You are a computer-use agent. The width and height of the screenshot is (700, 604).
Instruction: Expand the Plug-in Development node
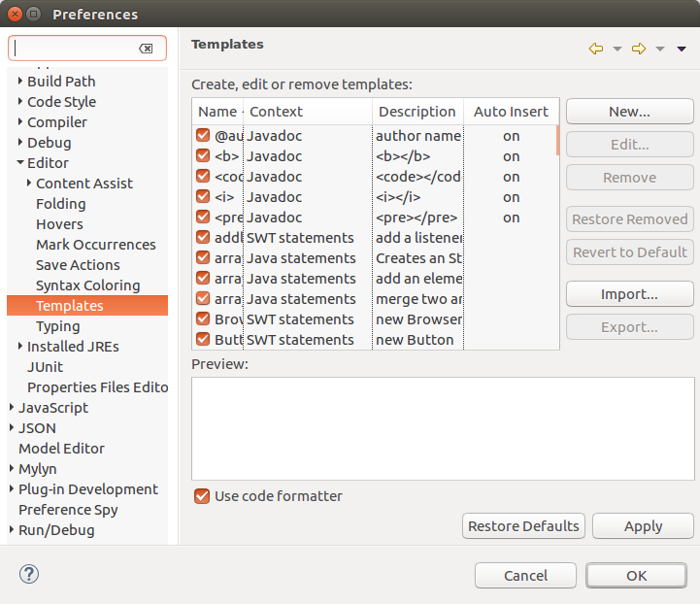pyautogui.click(x=12, y=488)
